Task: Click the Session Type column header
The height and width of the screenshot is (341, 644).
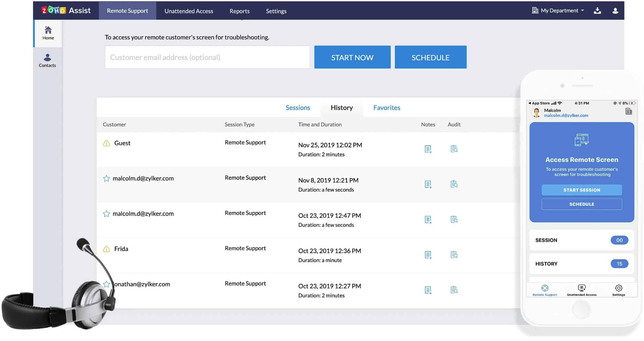Action: click(239, 125)
